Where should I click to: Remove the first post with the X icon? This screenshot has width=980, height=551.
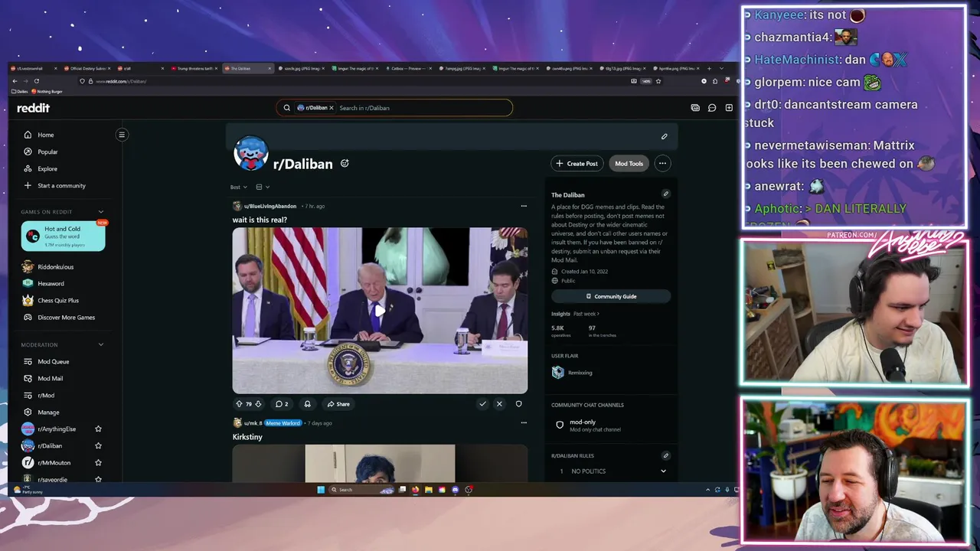point(499,404)
